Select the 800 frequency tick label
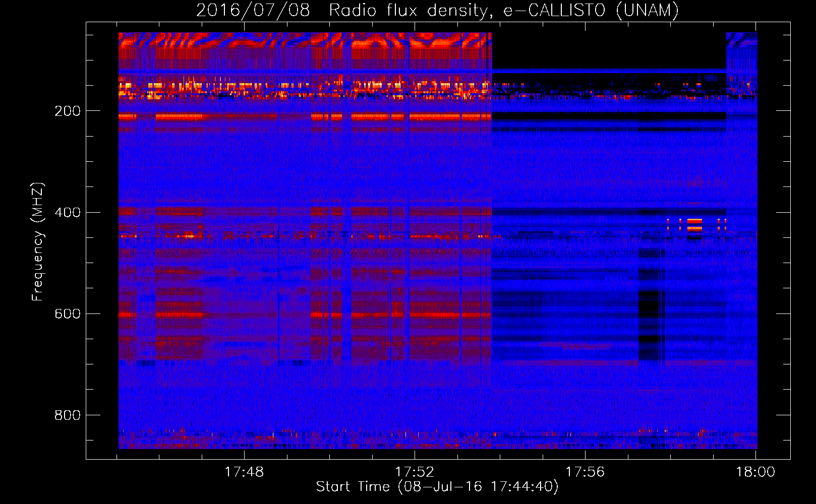816x504 pixels. pyautogui.click(x=68, y=415)
